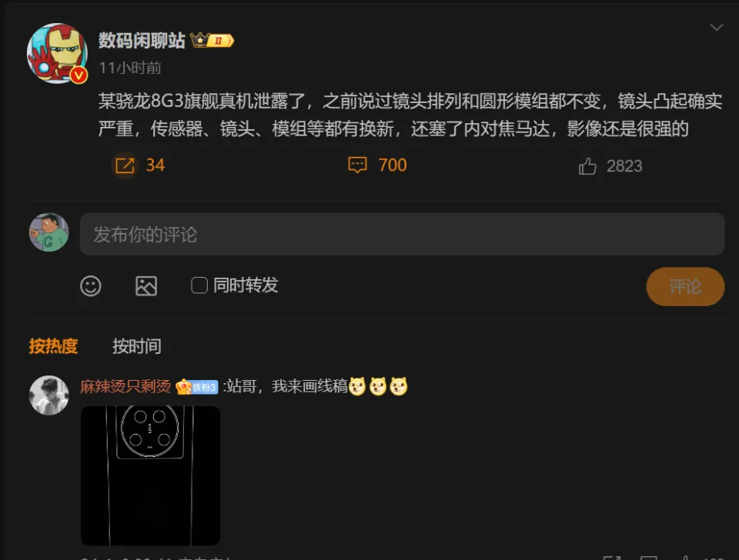Click the image upload icon
The image size is (739, 560).
(x=146, y=286)
